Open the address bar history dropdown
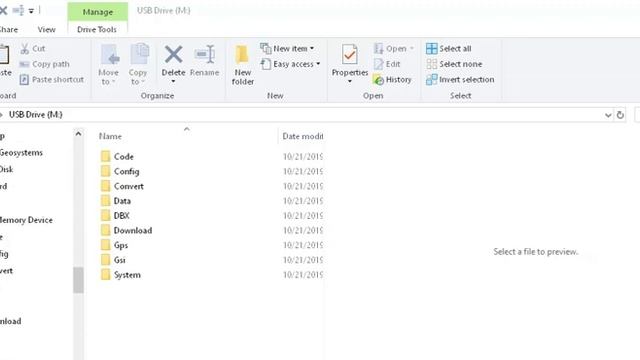Viewport: 640px width, 360px height. [608, 115]
